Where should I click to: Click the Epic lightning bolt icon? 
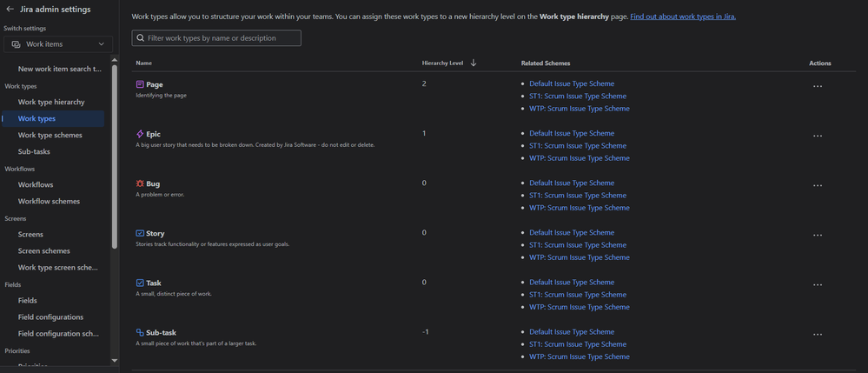(x=140, y=134)
